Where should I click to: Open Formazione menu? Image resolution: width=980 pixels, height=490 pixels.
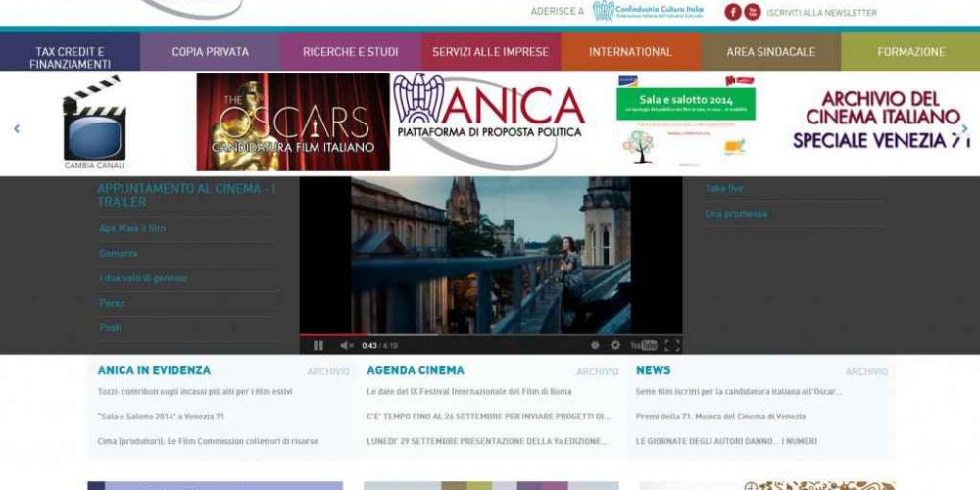(x=910, y=52)
